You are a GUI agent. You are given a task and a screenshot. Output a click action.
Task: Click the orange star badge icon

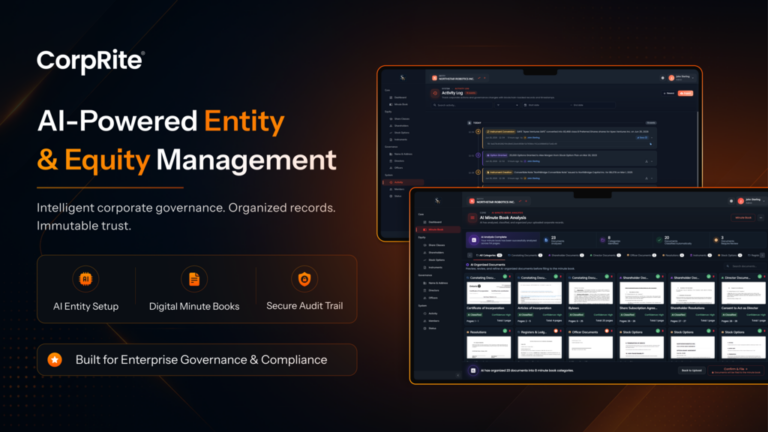click(55, 360)
